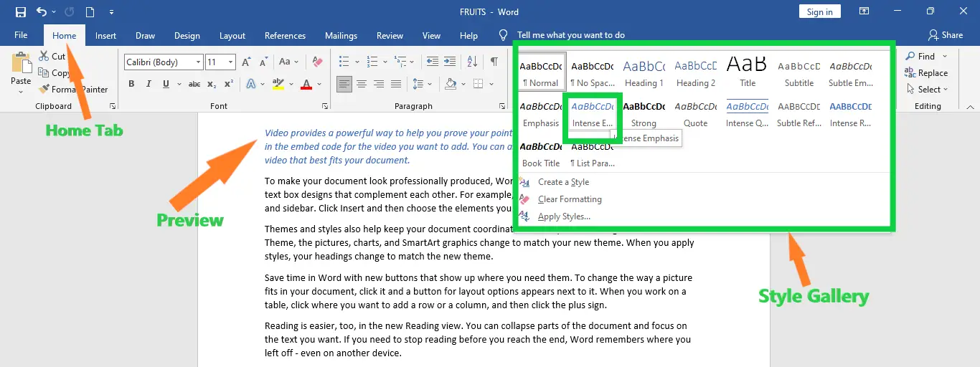The width and height of the screenshot is (980, 367).
Task: Toggle Show/Hide paragraph marks
Action: [494, 62]
